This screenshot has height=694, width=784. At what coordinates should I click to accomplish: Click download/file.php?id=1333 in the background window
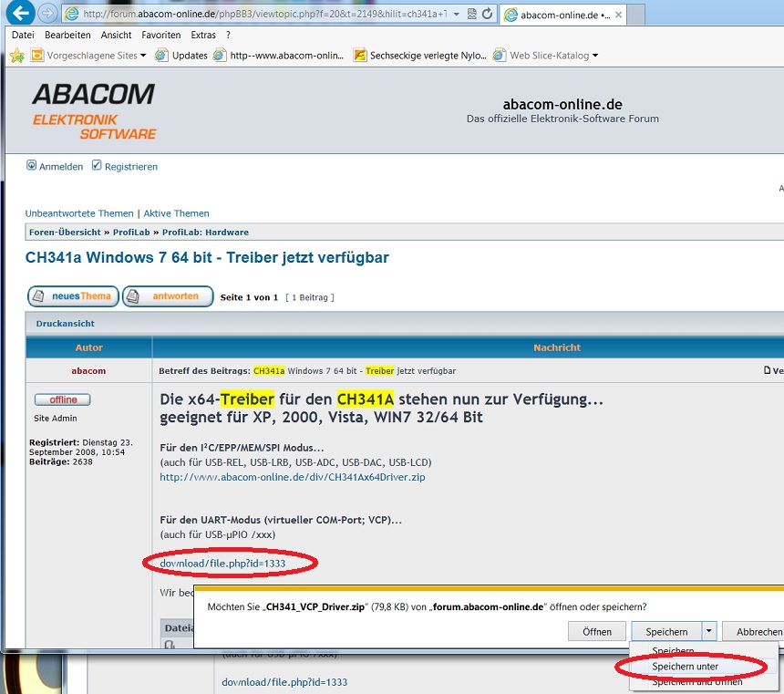pyautogui.click(x=284, y=682)
